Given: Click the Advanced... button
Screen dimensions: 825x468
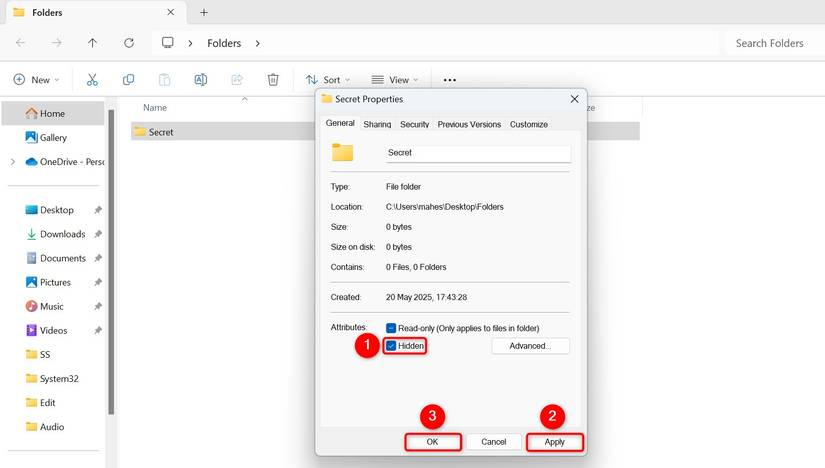Looking at the screenshot, I should [x=530, y=346].
